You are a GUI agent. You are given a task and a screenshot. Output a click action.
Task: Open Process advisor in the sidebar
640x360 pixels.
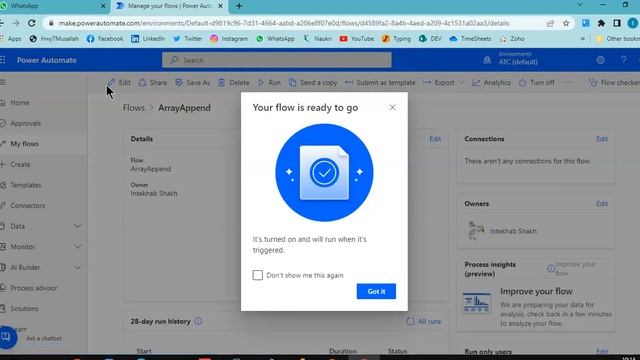click(x=33, y=288)
